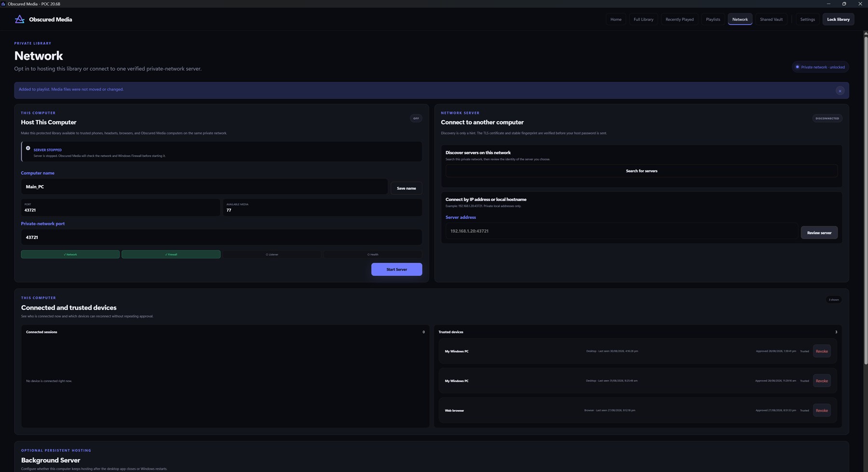Search for servers on this network
Viewport: 868px width, 472px height.
(641, 171)
